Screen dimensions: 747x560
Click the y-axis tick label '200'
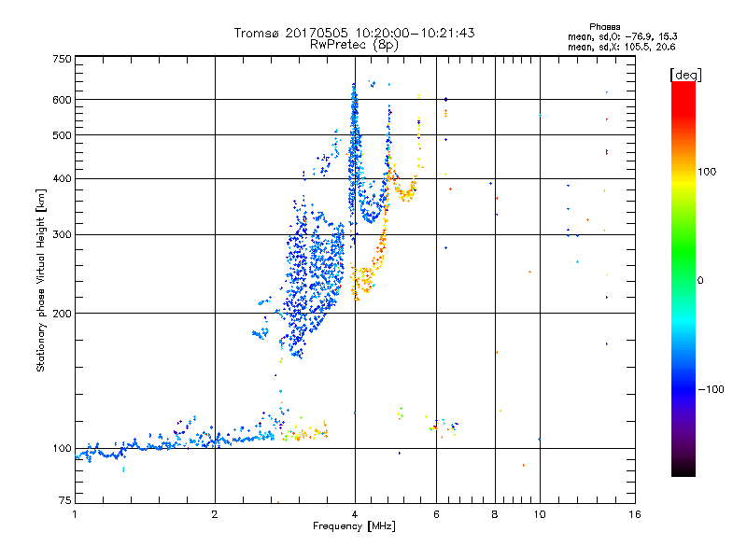pos(62,314)
